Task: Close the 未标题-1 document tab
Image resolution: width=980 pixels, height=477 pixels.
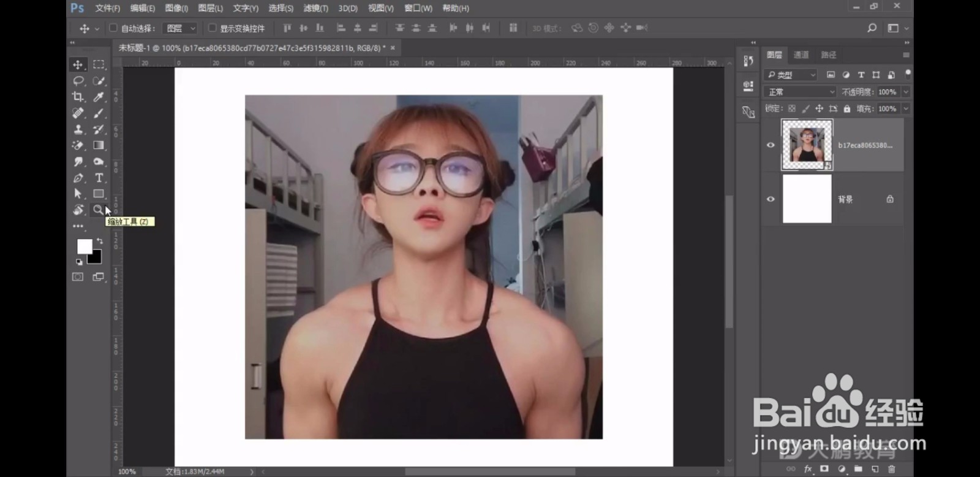Action: pyautogui.click(x=393, y=48)
